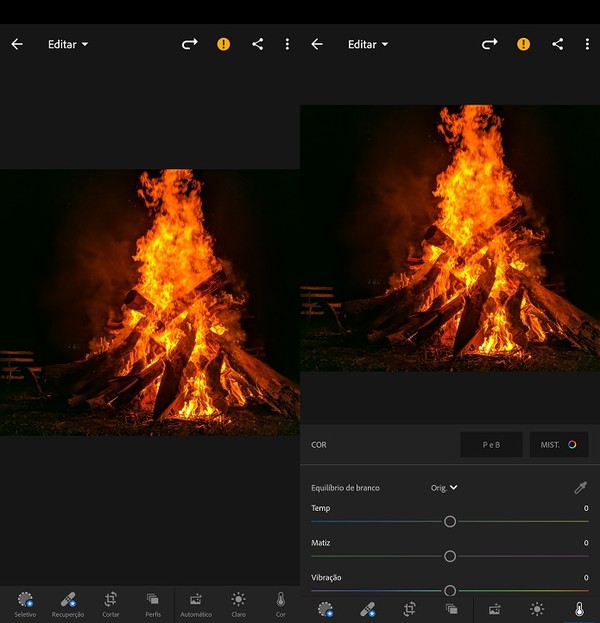600x623 pixels.
Task: Click the Temp slider handle
Action: pos(450,522)
